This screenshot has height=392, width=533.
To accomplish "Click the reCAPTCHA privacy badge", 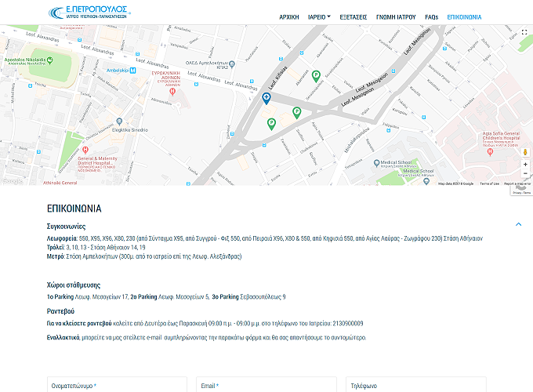I will 521,191.
